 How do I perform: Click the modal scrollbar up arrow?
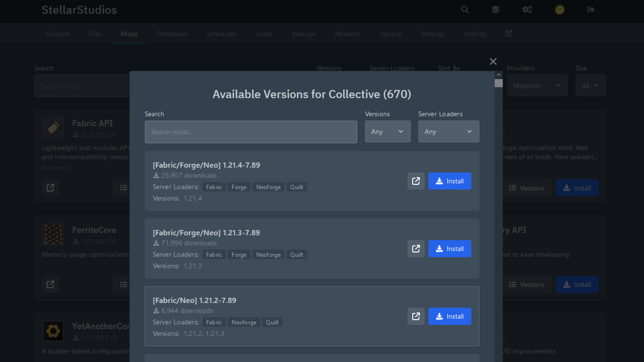[498, 75]
